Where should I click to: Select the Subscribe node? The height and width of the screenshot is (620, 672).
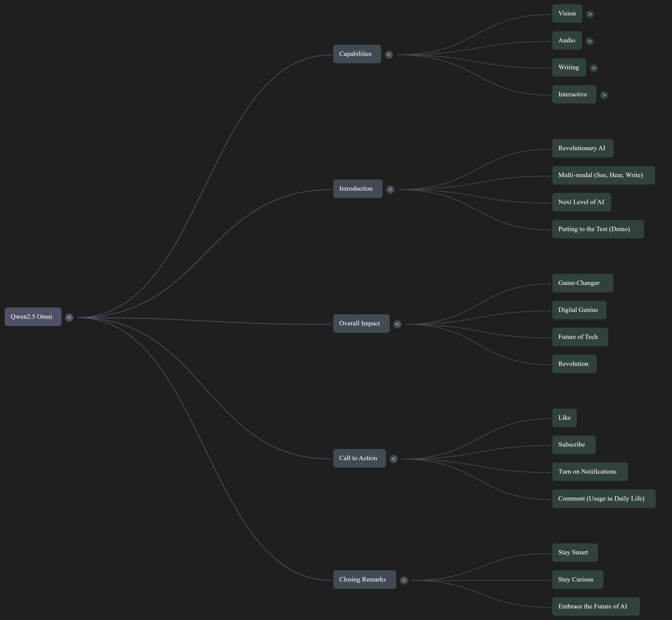pyautogui.click(x=574, y=445)
